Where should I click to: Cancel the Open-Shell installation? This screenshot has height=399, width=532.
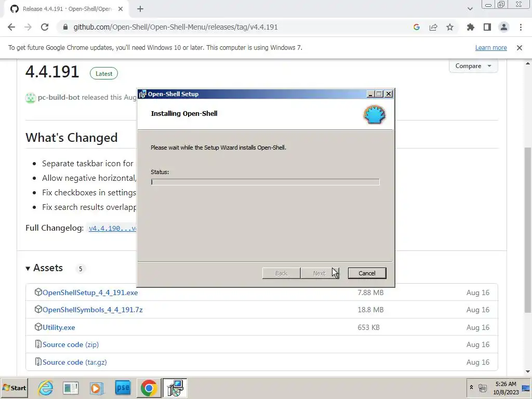tap(367, 273)
